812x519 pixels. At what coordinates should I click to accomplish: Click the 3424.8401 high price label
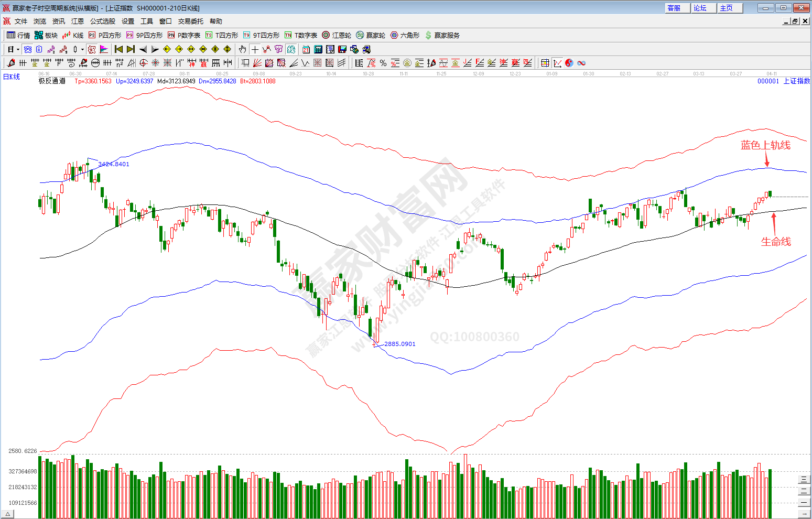[x=114, y=164]
